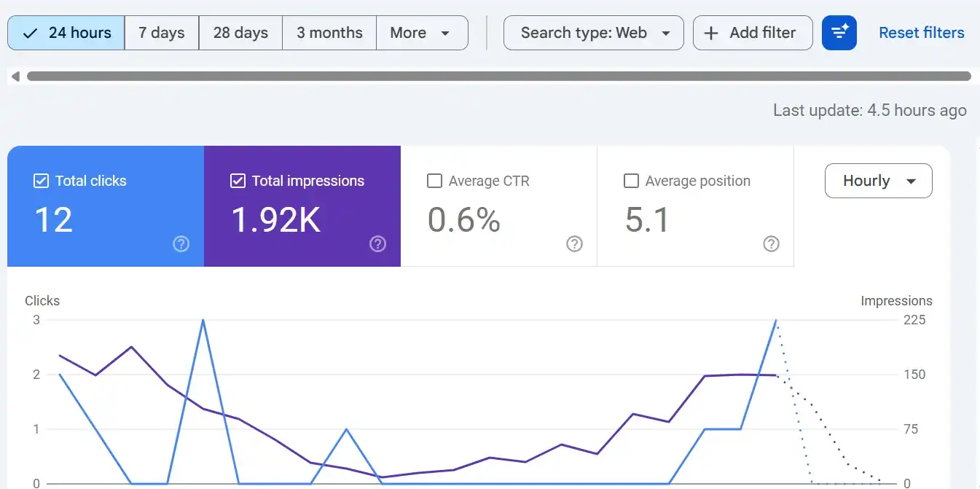The height and width of the screenshot is (489, 980).
Task: Click the left arrow of the horizontal scrollbar
Action: click(x=15, y=77)
